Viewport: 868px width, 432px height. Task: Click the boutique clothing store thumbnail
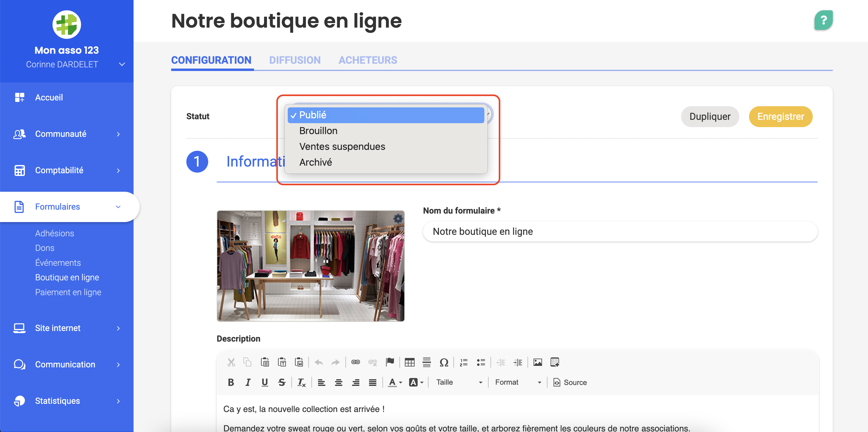(x=310, y=266)
